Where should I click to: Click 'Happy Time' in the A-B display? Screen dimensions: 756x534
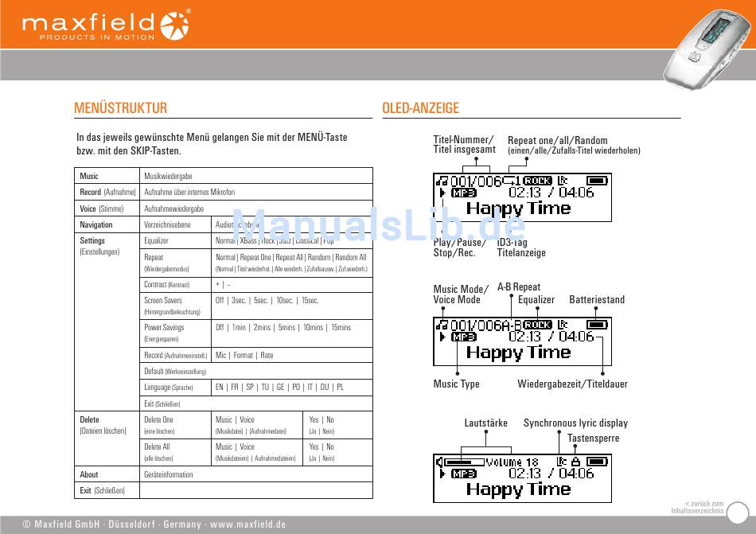(518, 353)
